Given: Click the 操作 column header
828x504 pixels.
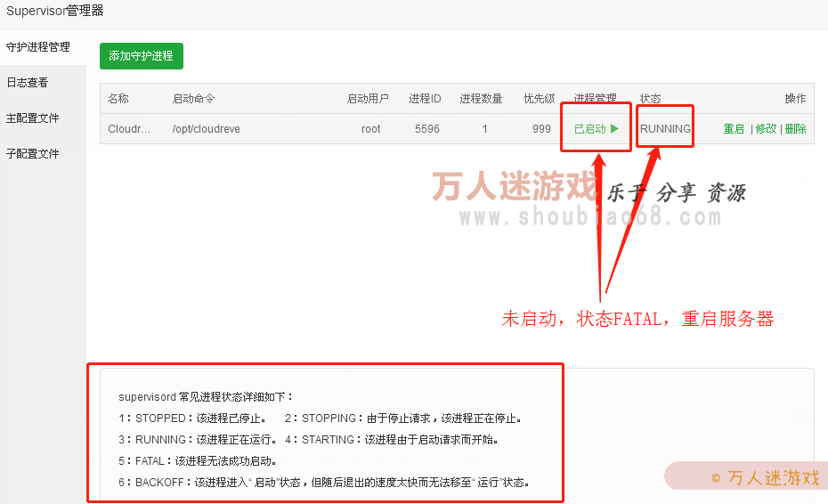Looking at the screenshot, I should [x=795, y=99].
